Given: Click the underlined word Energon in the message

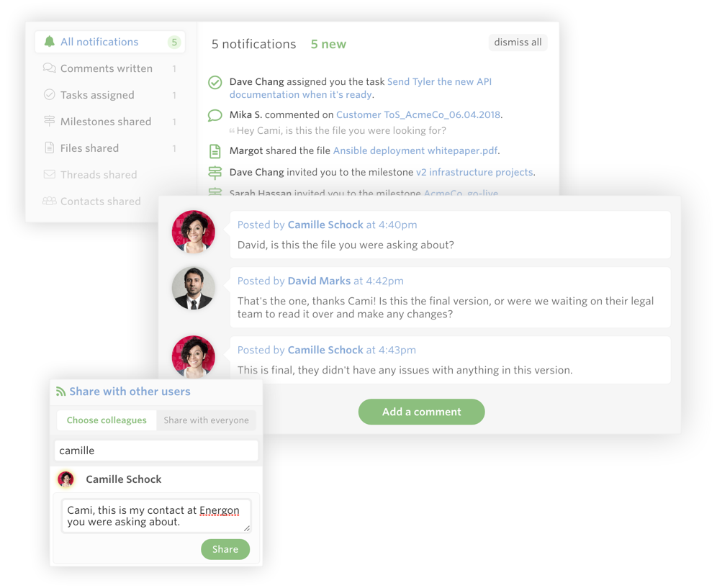Looking at the screenshot, I should coord(219,510).
